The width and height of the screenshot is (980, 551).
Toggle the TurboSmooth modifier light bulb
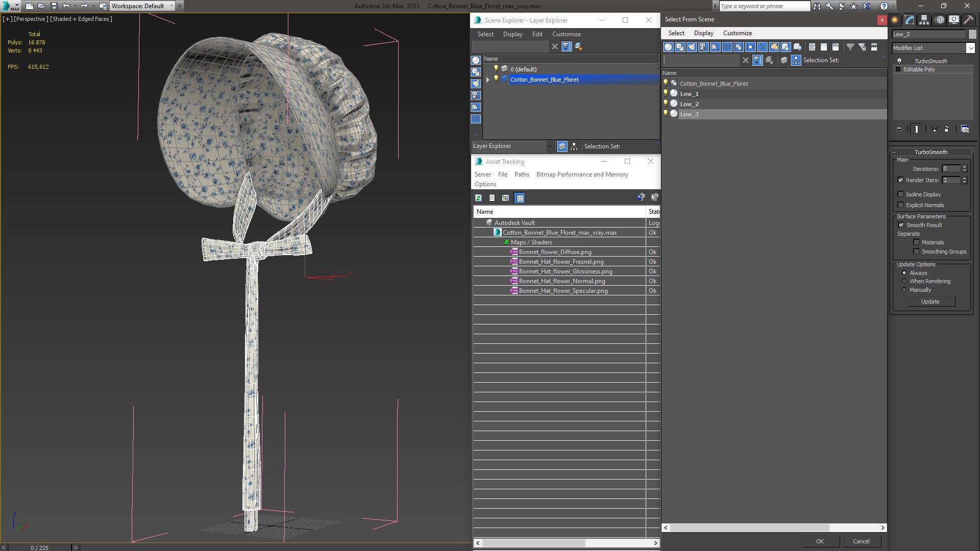tap(899, 61)
